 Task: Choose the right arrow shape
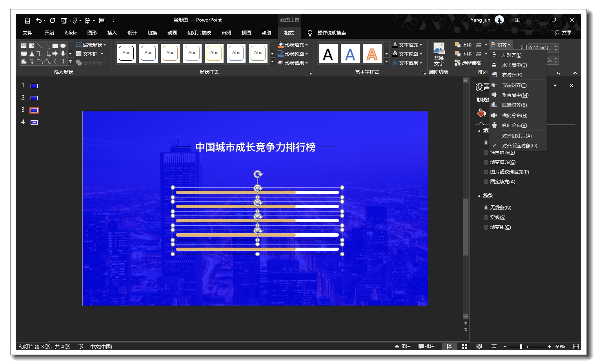[x=55, y=53]
